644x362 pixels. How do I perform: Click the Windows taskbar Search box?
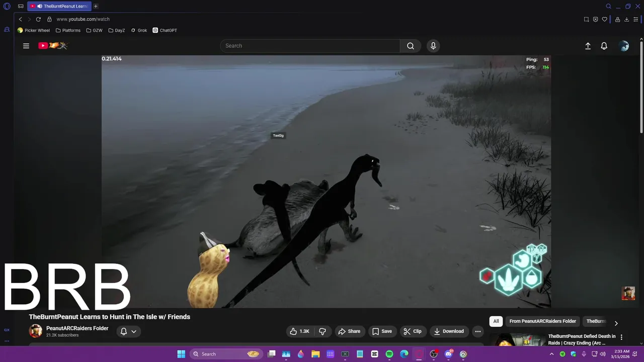coord(226,354)
